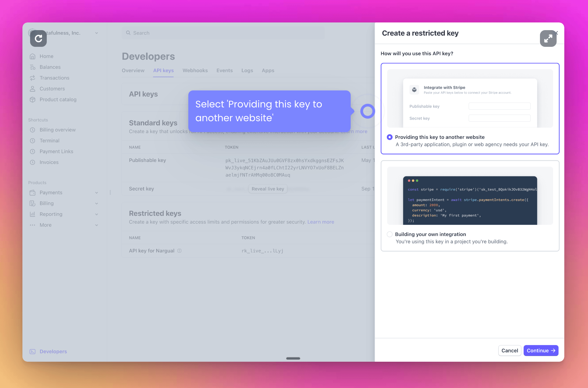
Task: Click 'API key for Nargual' row name
Action: (151, 251)
